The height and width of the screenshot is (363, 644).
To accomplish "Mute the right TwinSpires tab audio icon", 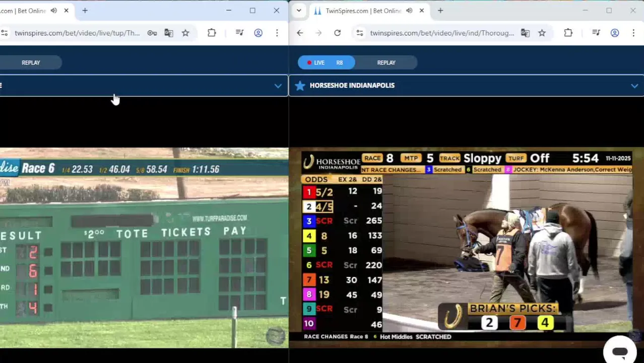I will (409, 11).
